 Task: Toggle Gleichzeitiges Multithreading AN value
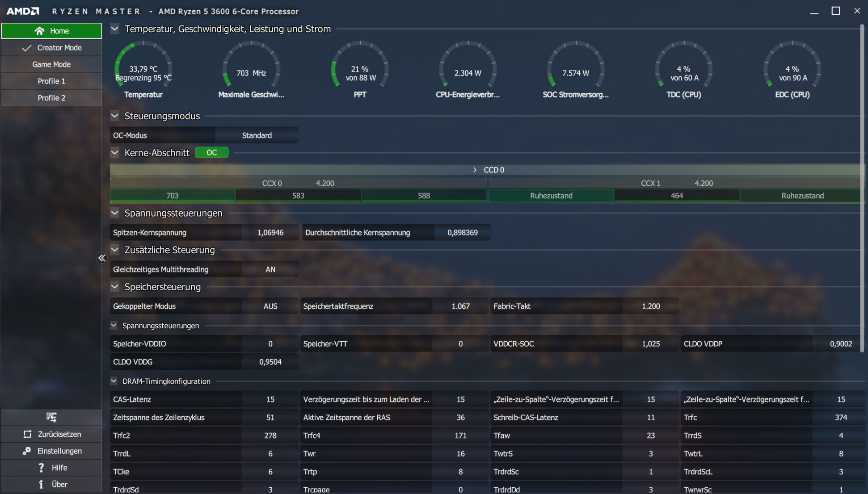coord(270,269)
